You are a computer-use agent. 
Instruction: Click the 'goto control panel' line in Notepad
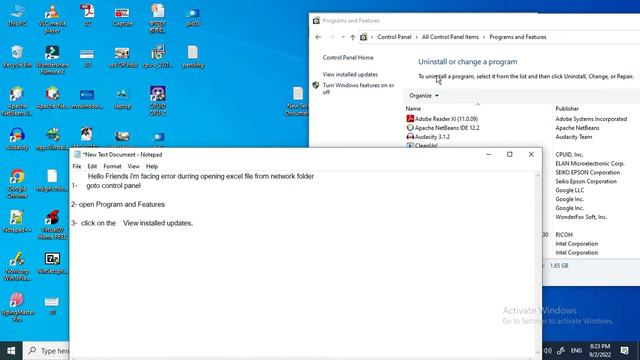113,186
